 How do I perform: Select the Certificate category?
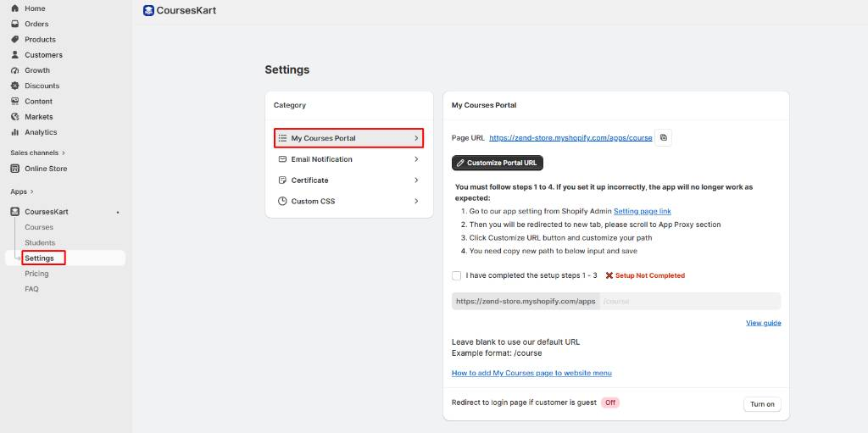(348, 180)
